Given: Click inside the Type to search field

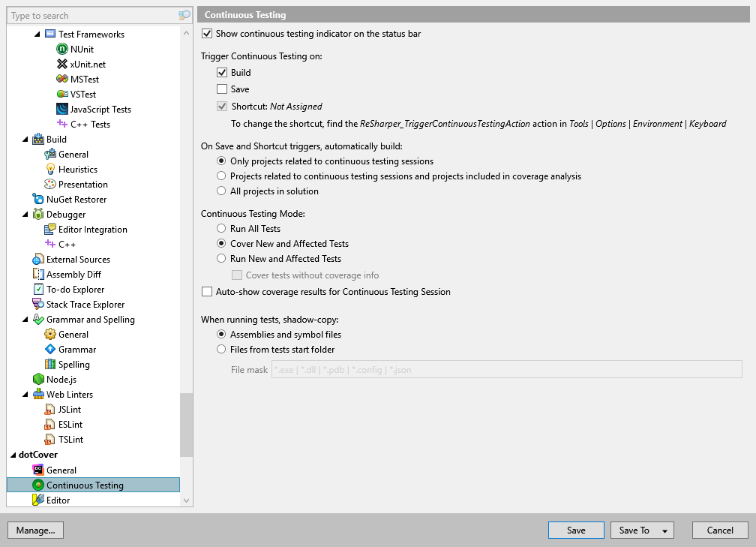Looking at the screenshot, I should click(90, 16).
